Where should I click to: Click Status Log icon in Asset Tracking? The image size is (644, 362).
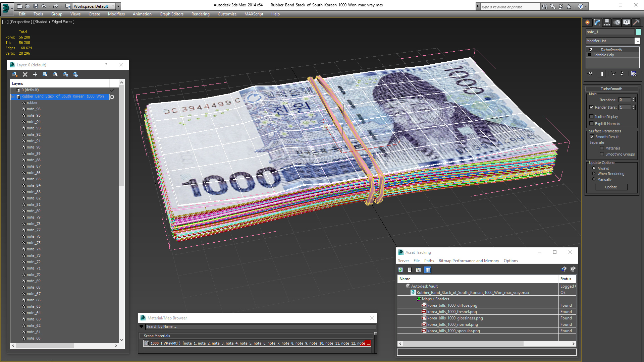coord(410,270)
